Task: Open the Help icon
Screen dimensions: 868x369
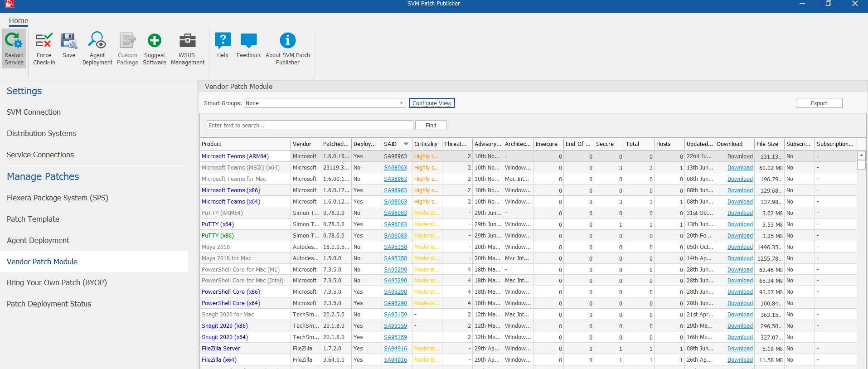Action: click(223, 41)
